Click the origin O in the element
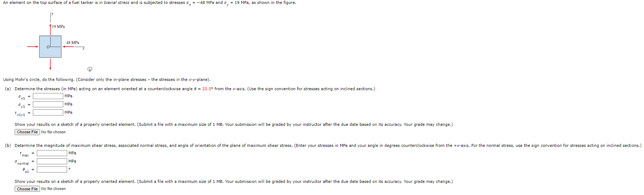Screen dimensions: 644x195 [x=48, y=47]
